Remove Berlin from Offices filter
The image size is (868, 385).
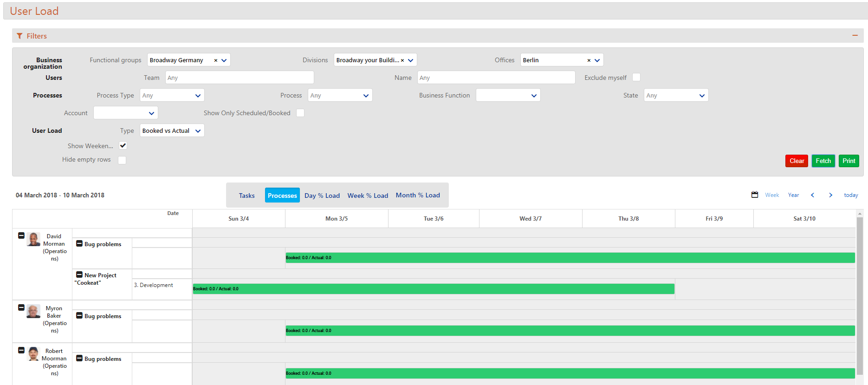coord(589,60)
